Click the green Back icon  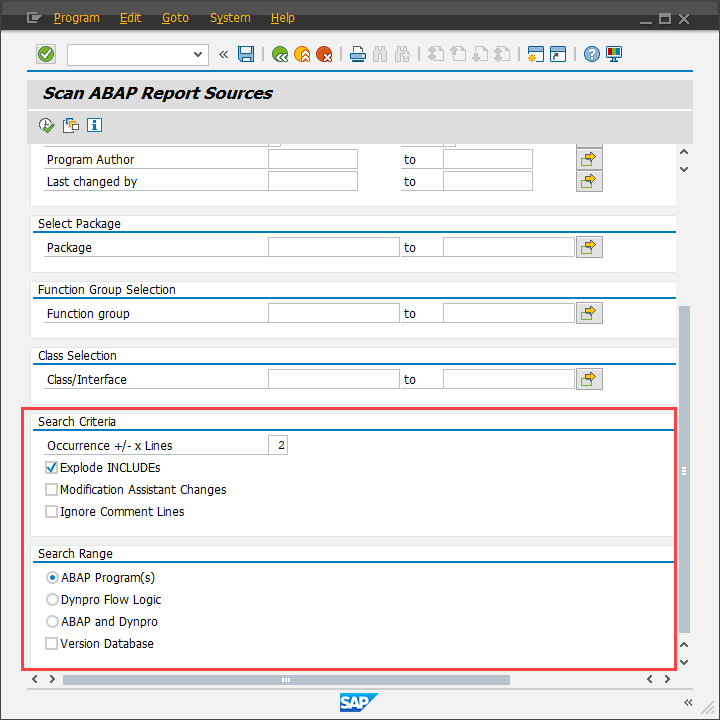(280, 55)
